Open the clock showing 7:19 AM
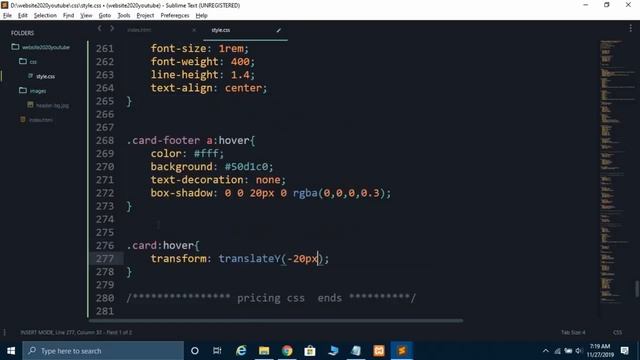Screen dimensions: 640x360 [x=600, y=351]
